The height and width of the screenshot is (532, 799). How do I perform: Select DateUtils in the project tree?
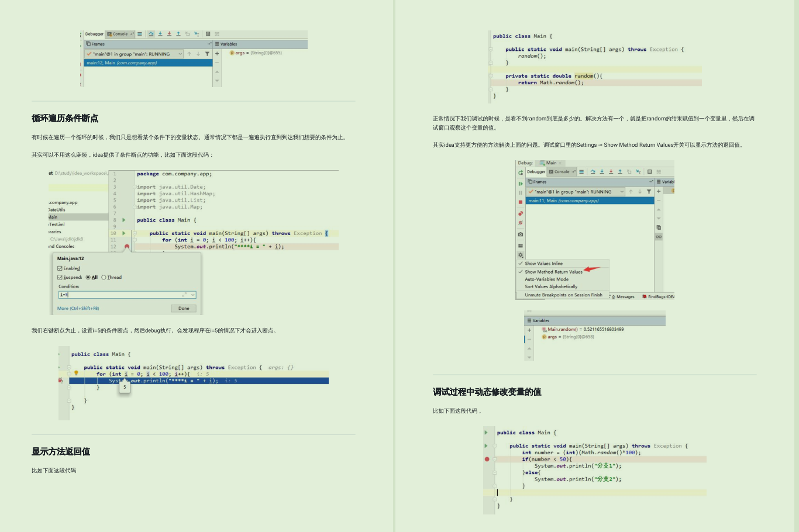click(57, 209)
